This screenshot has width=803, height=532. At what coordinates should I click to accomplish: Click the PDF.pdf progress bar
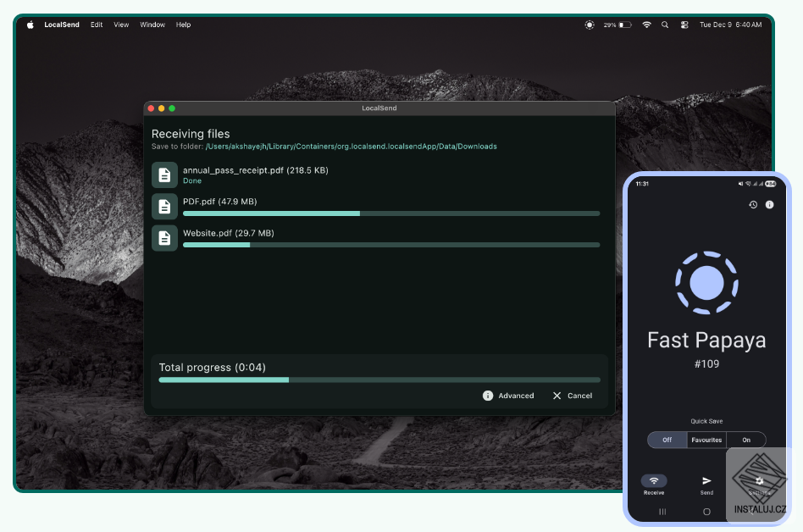(x=391, y=213)
